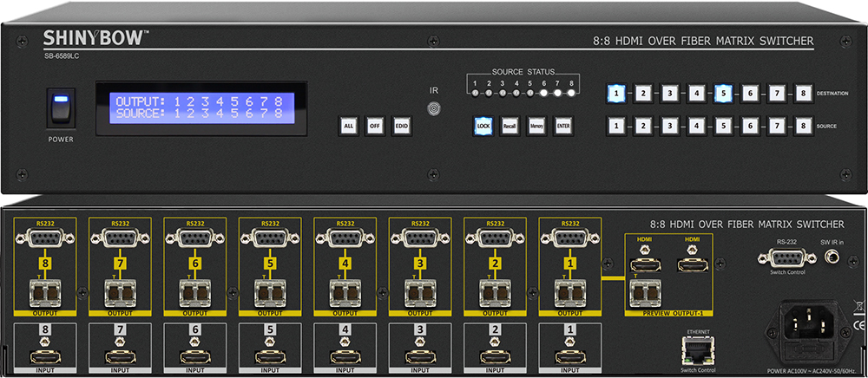This screenshot has height=378, width=868.
Task: Click Source Status LED 1
Action: coord(475,93)
